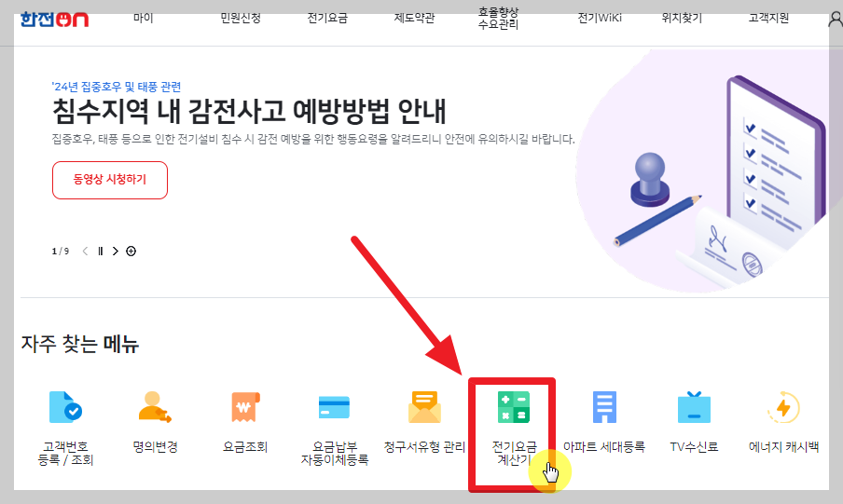Open the 제도약관 menu
The image size is (843, 504).
coord(414,19)
